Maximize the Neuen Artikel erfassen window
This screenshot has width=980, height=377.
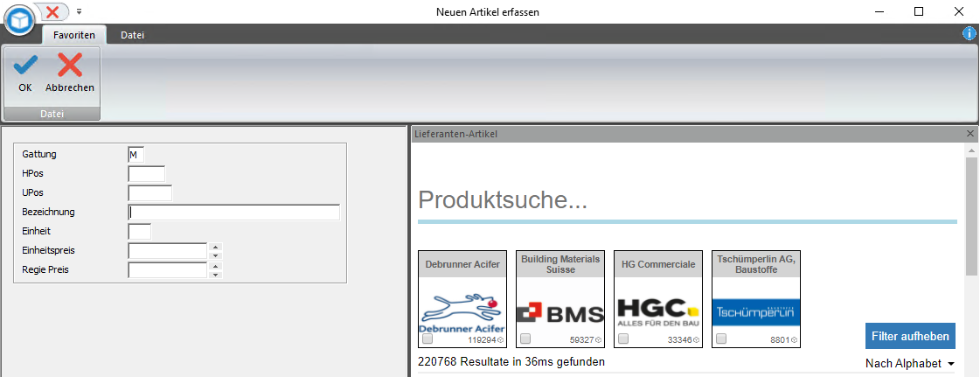(x=919, y=11)
